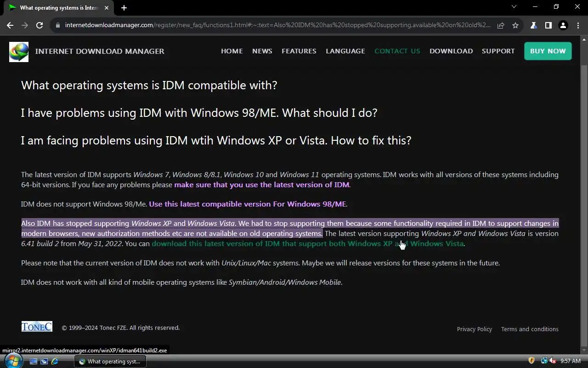588x368 pixels.
Task: Select the 'What operating systems is Inter...' browser tab
Action: coord(59,8)
